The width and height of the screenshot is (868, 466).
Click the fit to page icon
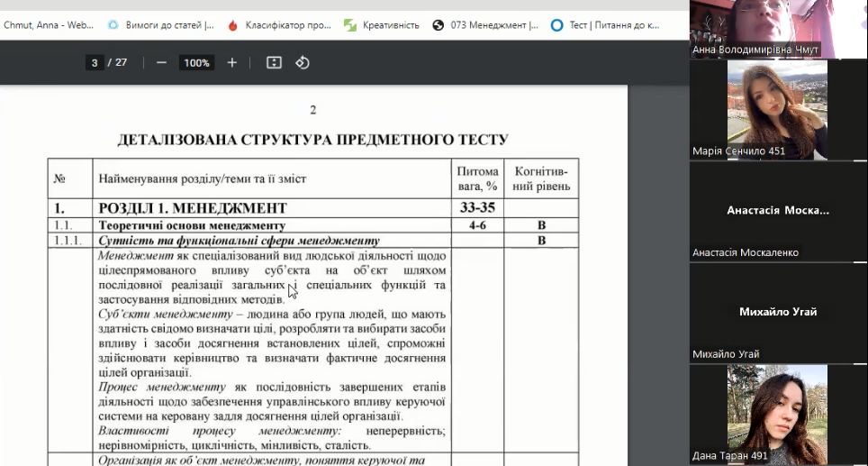click(274, 62)
